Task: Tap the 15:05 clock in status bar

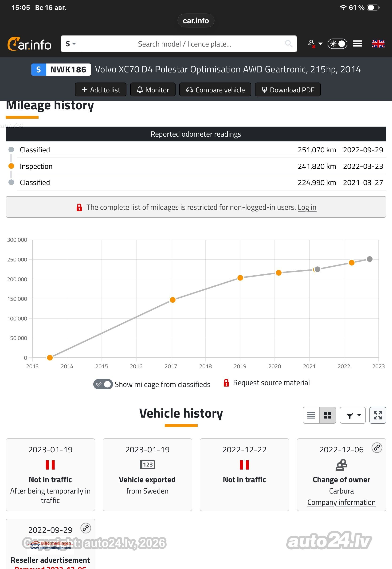Action: point(21,8)
